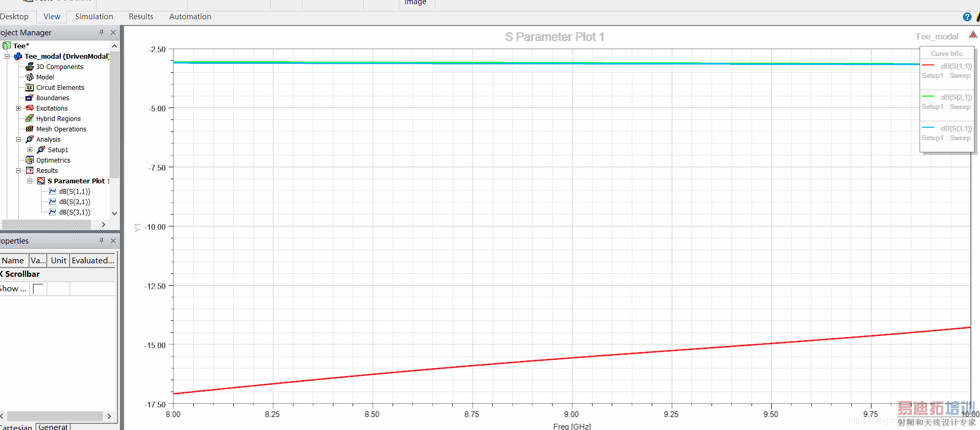The image size is (980, 430).
Task: Click the X Scrollbar property group row
Action: tap(58, 274)
